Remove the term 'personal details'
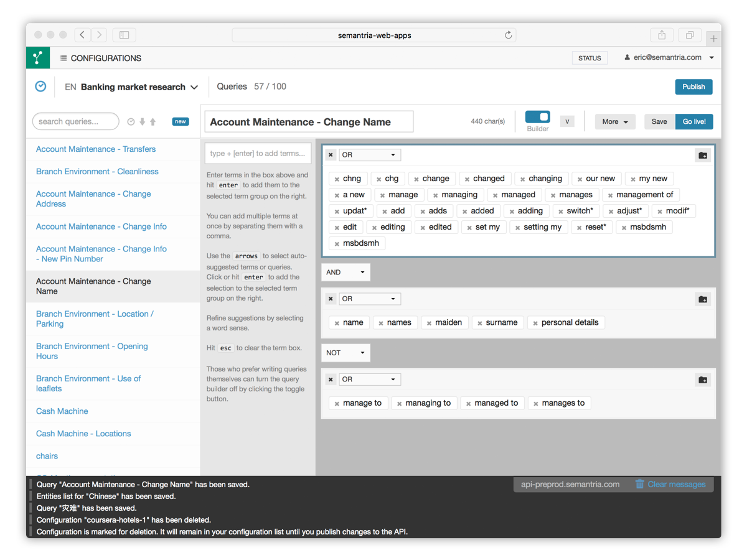This screenshot has height=560, width=747. (x=535, y=323)
